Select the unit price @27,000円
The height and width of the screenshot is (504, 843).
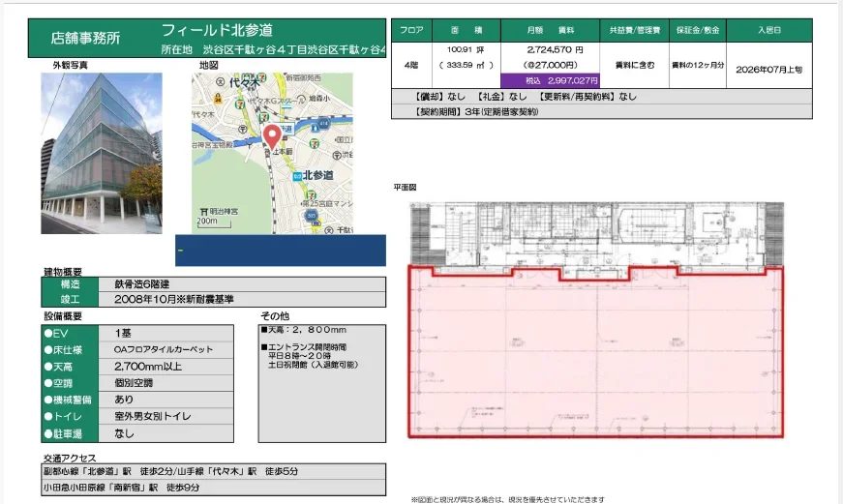550,65
